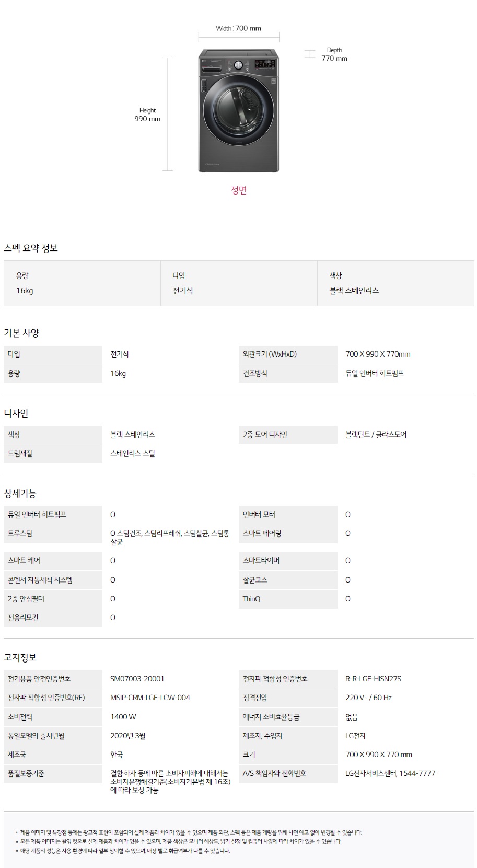The height and width of the screenshot is (868, 477).
Task: Select the 용량 16kg summary cell
Action: 82,283
